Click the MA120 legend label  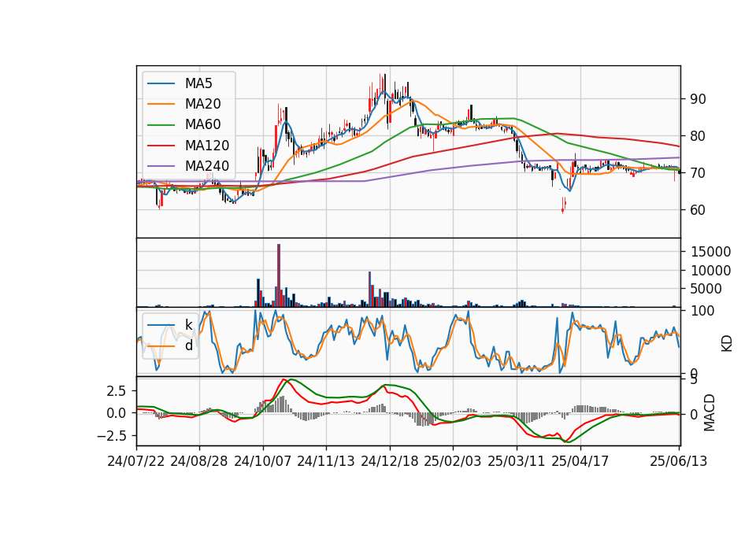pyautogui.click(x=207, y=146)
